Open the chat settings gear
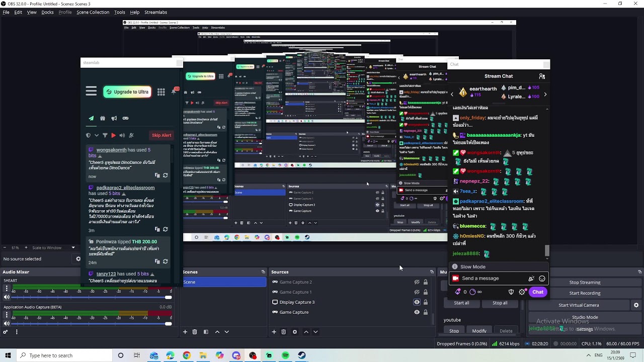This screenshot has width=644, height=362. pos(522,292)
